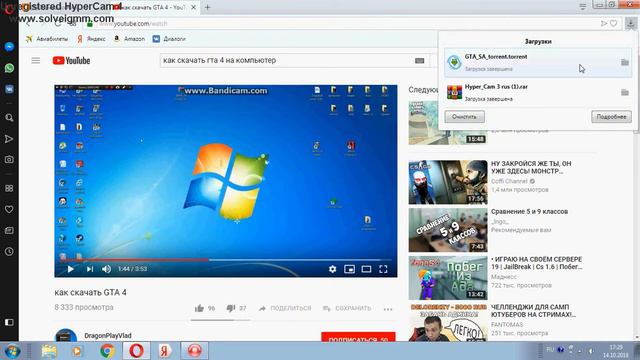640x360 pixels.
Task: Click Сохранить save button
Action: [347, 308]
